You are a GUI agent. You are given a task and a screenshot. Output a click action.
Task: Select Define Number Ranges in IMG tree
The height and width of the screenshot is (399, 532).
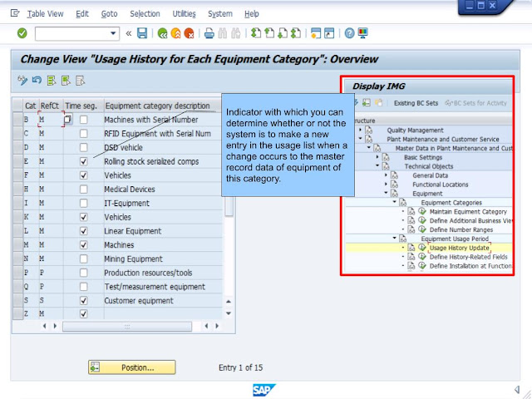(461, 229)
